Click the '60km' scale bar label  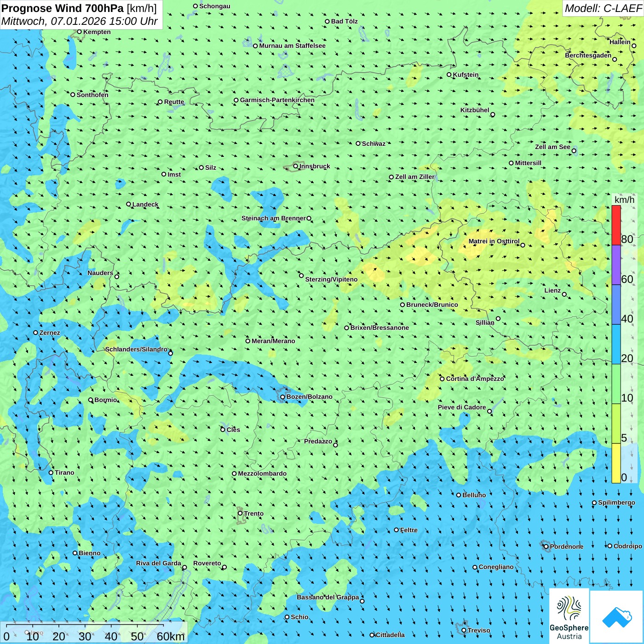(171, 636)
